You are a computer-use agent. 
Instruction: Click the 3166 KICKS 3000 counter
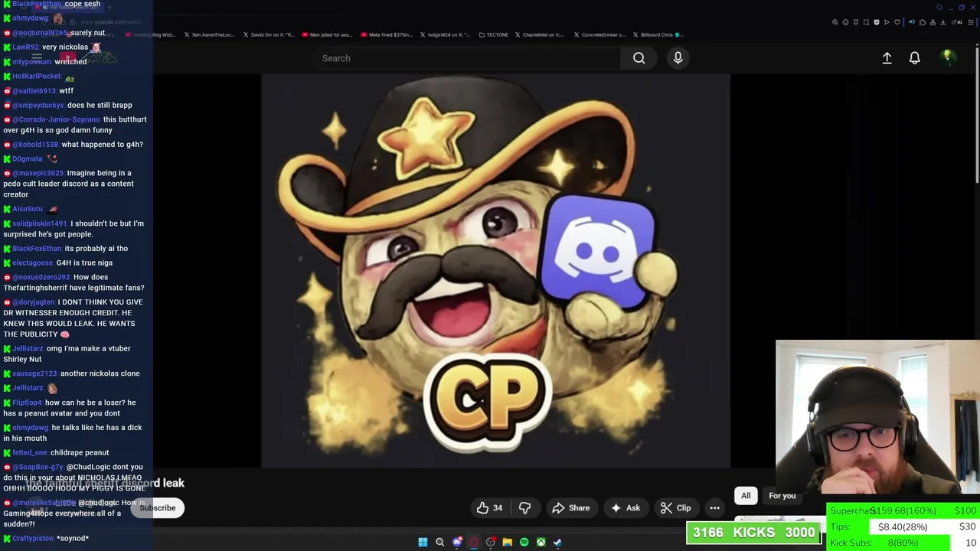tap(754, 533)
